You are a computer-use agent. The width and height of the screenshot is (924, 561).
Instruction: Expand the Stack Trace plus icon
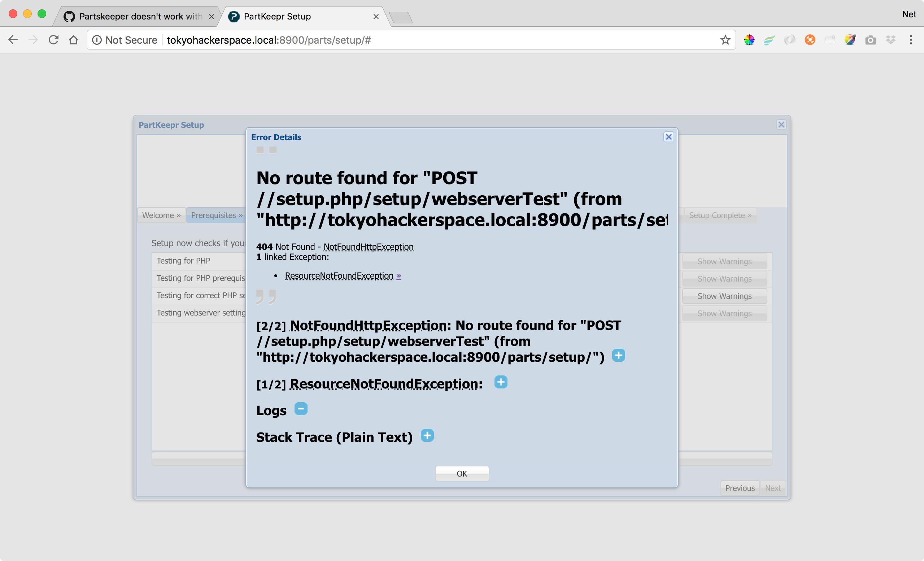coord(427,436)
